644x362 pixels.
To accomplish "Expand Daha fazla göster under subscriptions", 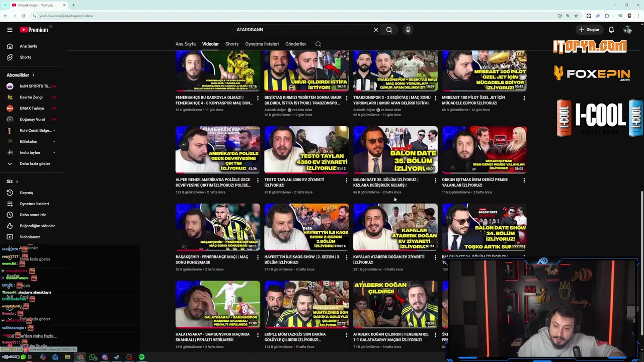I will coord(32,163).
